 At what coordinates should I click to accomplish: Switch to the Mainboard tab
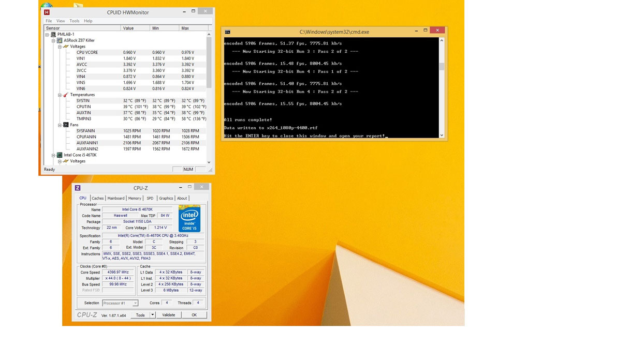(x=116, y=199)
